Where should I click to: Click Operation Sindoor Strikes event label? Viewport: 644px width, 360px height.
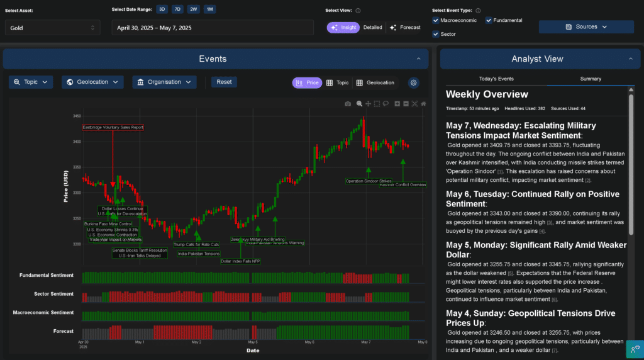[369, 181]
